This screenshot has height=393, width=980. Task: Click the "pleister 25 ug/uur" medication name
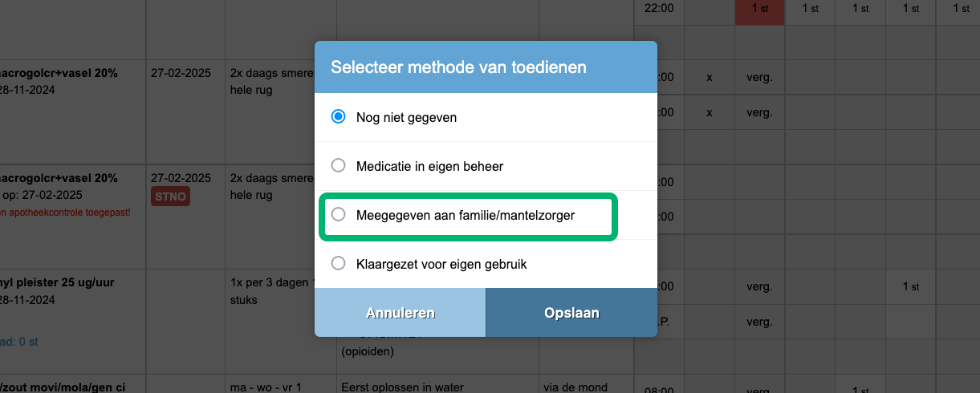(x=59, y=283)
